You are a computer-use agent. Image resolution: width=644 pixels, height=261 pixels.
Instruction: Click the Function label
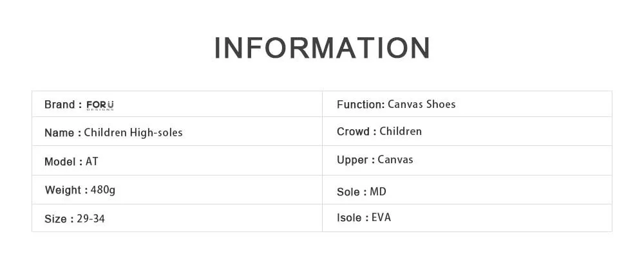359,104
